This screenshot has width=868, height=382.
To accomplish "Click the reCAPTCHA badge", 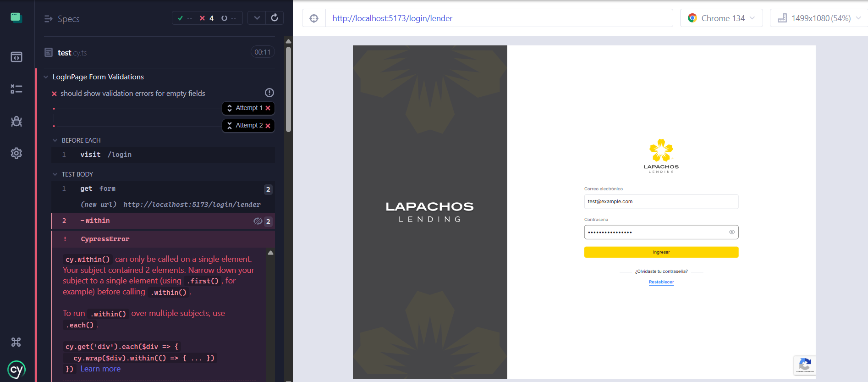I will 804,365.
